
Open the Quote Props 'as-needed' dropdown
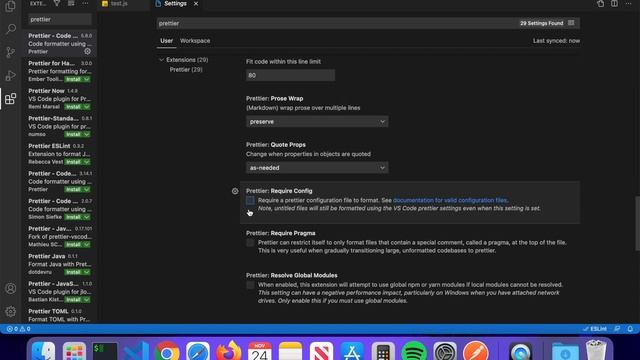point(317,168)
